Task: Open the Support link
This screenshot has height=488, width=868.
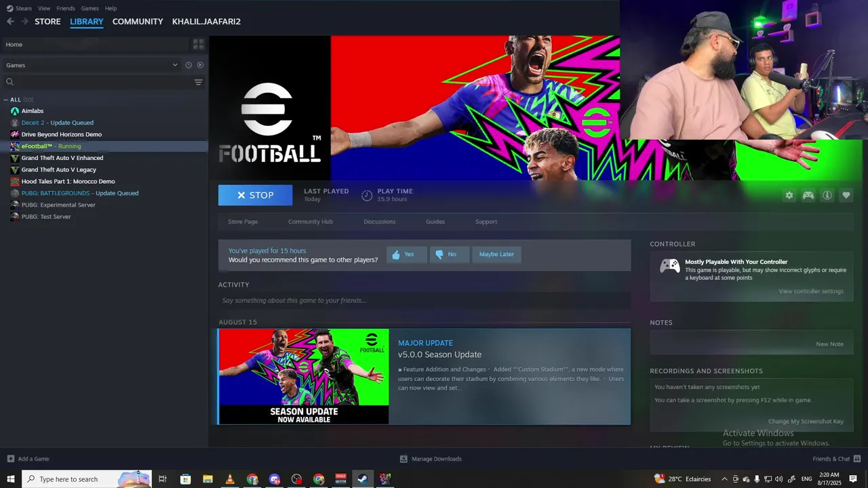Action: [486, 222]
